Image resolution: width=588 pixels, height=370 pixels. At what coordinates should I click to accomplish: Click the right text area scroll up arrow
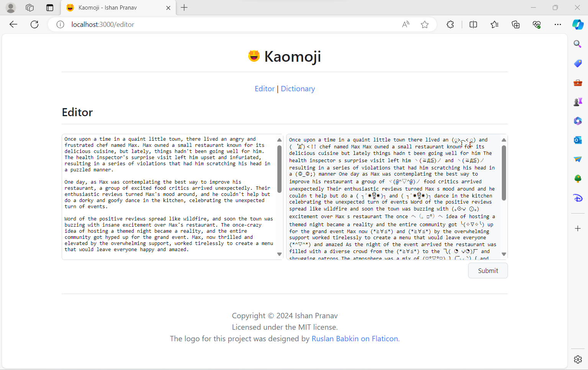coord(504,140)
